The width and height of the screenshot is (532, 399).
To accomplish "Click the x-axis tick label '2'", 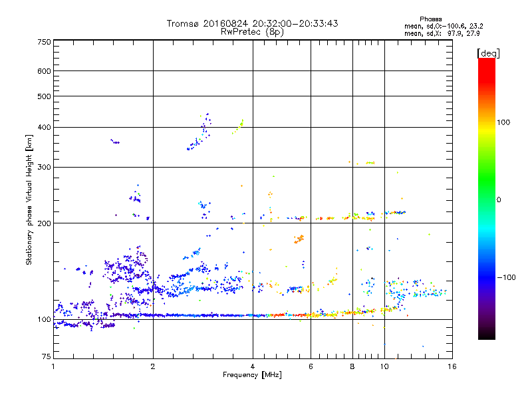I will (153, 366).
